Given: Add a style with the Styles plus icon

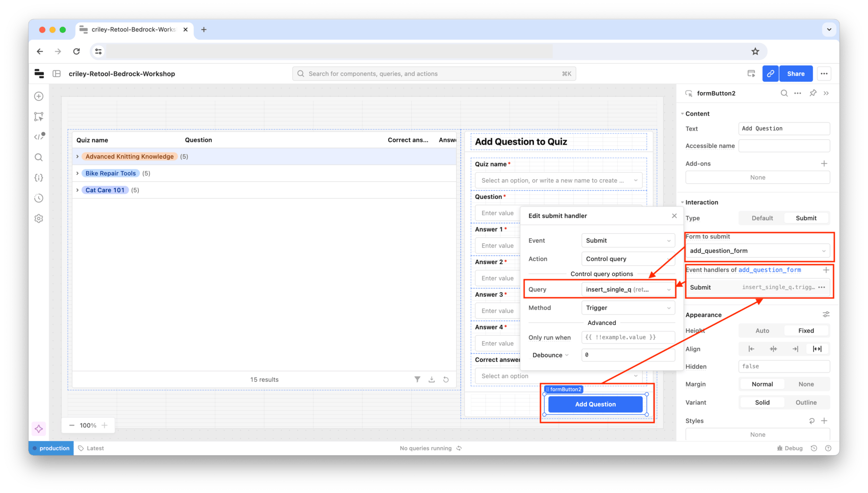Looking at the screenshot, I should click(824, 421).
